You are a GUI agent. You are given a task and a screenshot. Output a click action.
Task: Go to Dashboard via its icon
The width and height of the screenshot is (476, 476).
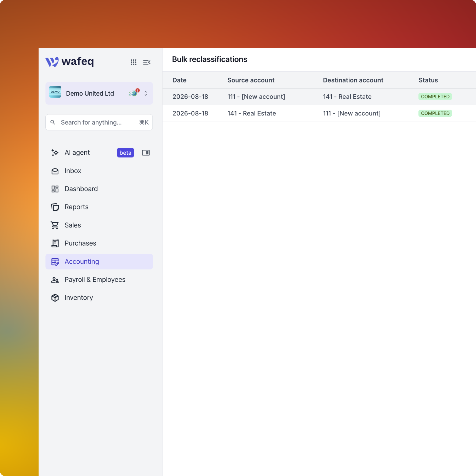(55, 189)
